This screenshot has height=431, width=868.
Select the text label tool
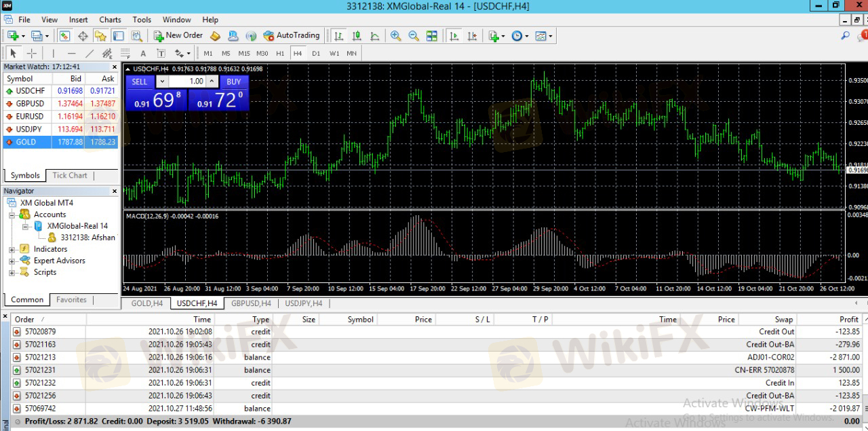point(143,53)
